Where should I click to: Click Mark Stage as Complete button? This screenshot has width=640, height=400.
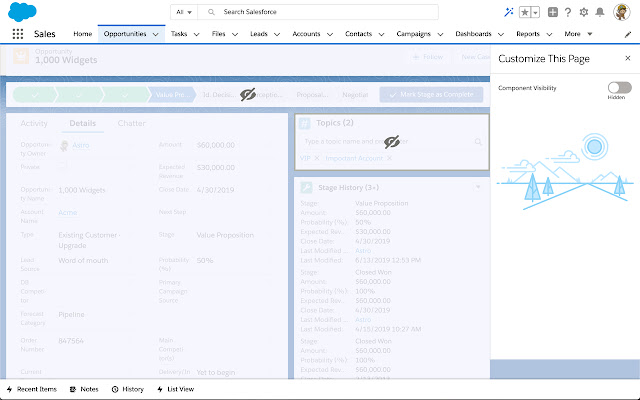click(431, 94)
